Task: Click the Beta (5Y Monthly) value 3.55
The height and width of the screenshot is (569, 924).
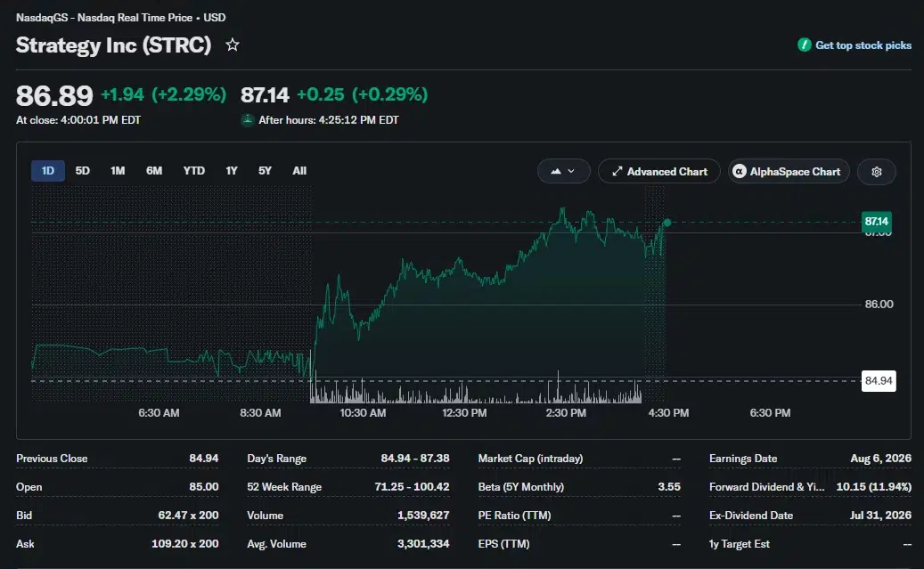Action: (669, 486)
